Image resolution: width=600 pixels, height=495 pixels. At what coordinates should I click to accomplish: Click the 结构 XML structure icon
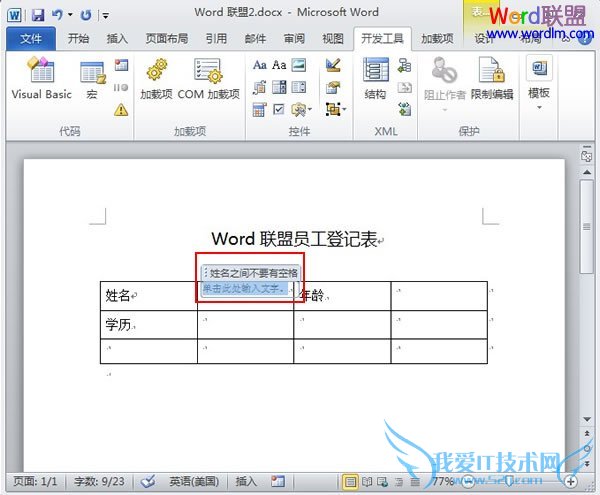375,78
